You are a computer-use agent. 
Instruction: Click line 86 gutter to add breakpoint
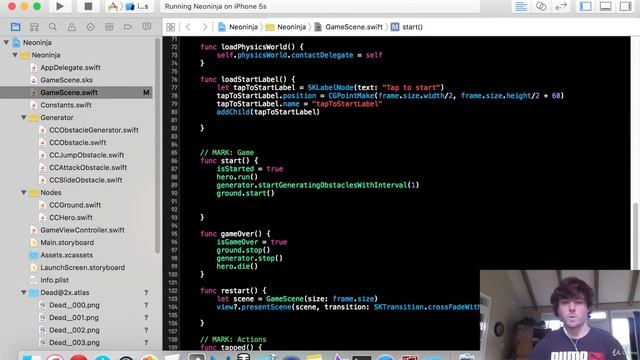coord(173,161)
